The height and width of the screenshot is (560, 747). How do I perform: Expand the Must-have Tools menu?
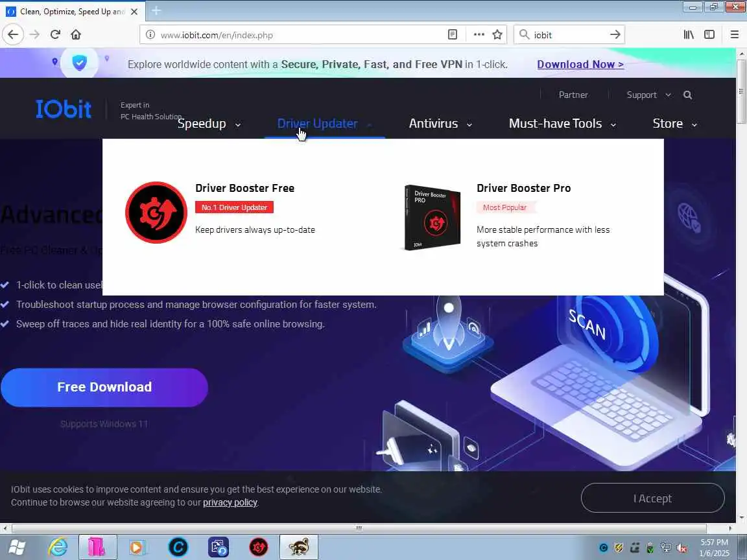(x=562, y=124)
